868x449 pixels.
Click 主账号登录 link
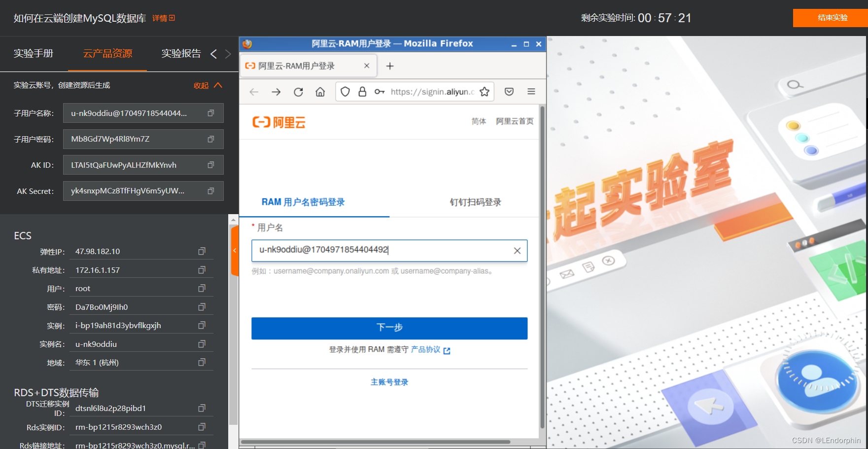(389, 382)
